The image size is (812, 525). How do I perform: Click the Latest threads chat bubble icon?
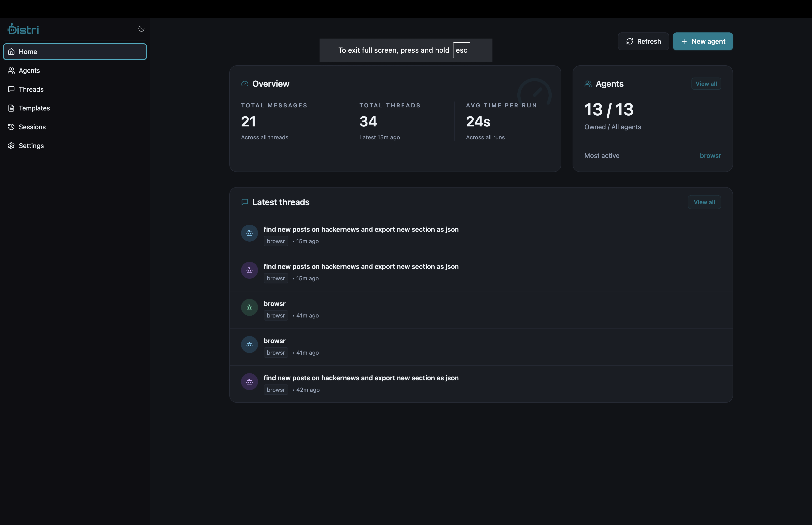[x=245, y=202]
